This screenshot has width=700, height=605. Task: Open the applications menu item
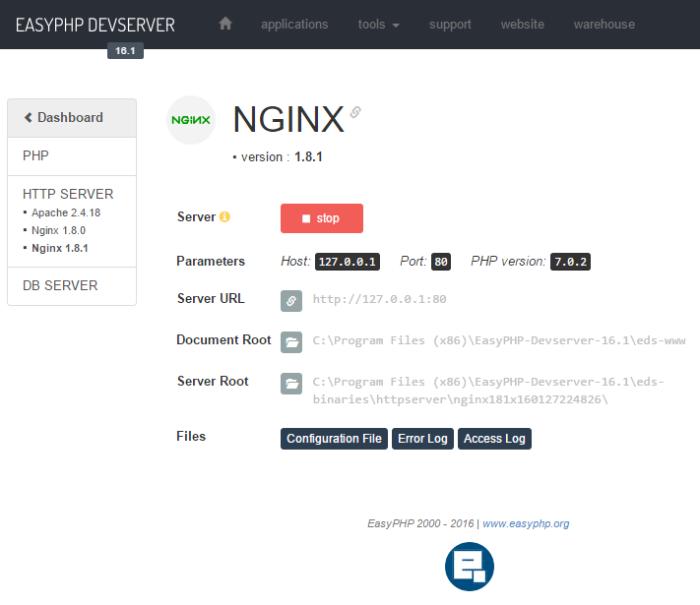pyautogui.click(x=294, y=24)
